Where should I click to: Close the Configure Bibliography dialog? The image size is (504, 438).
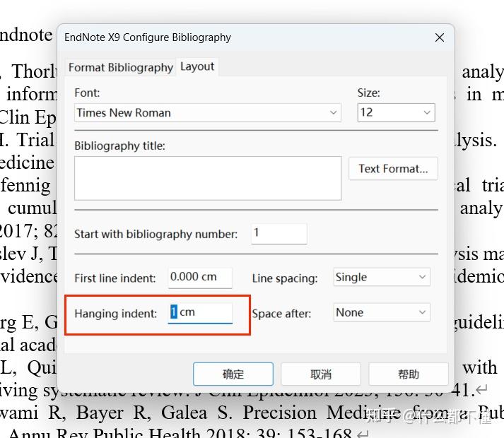(440, 37)
